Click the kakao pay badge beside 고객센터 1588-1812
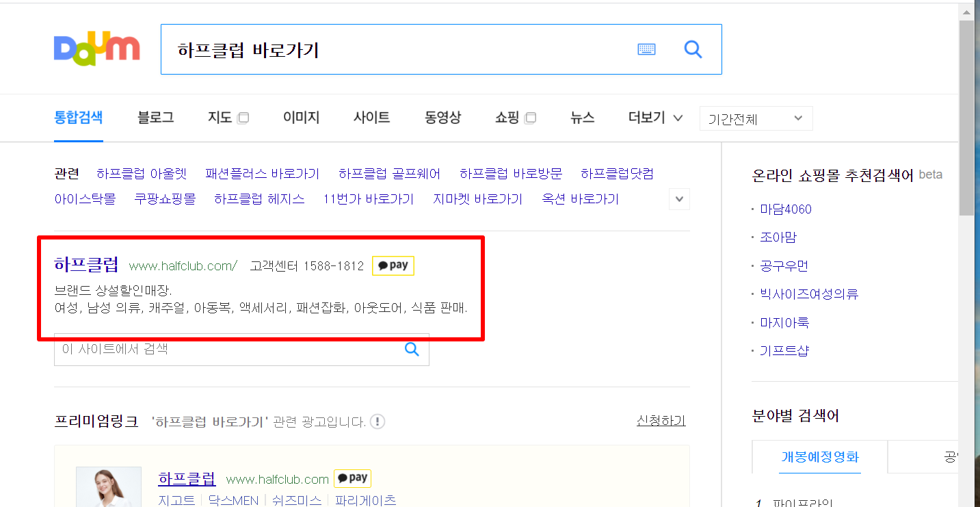The width and height of the screenshot is (980, 507). 393,265
